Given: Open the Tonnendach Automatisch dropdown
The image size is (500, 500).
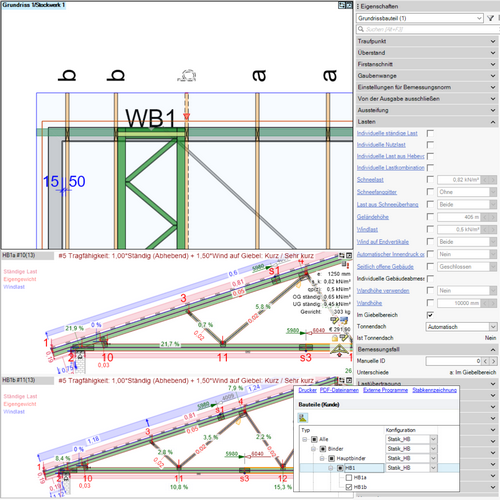Looking at the screenshot, I should (x=462, y=327).
